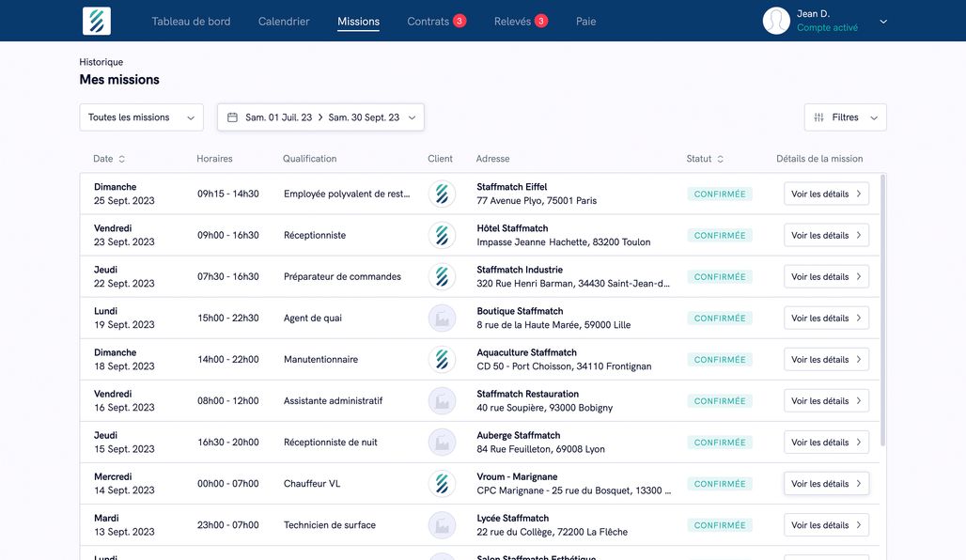Expand the Jean D. account menu chevron

tap(883, 21)
